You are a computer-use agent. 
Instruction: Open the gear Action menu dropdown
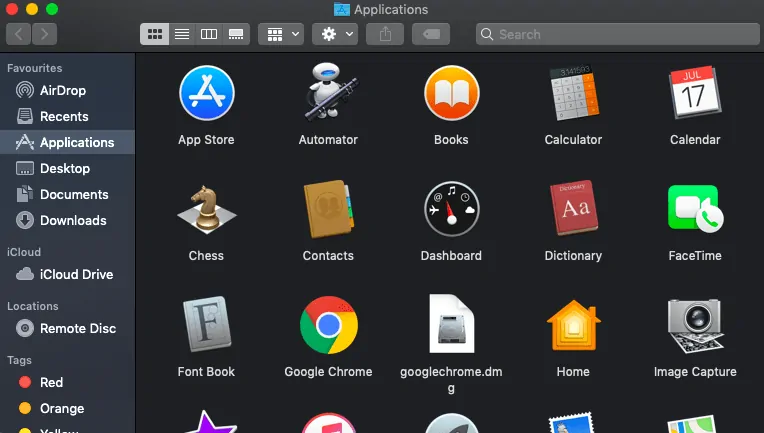(x=335, y=34)
